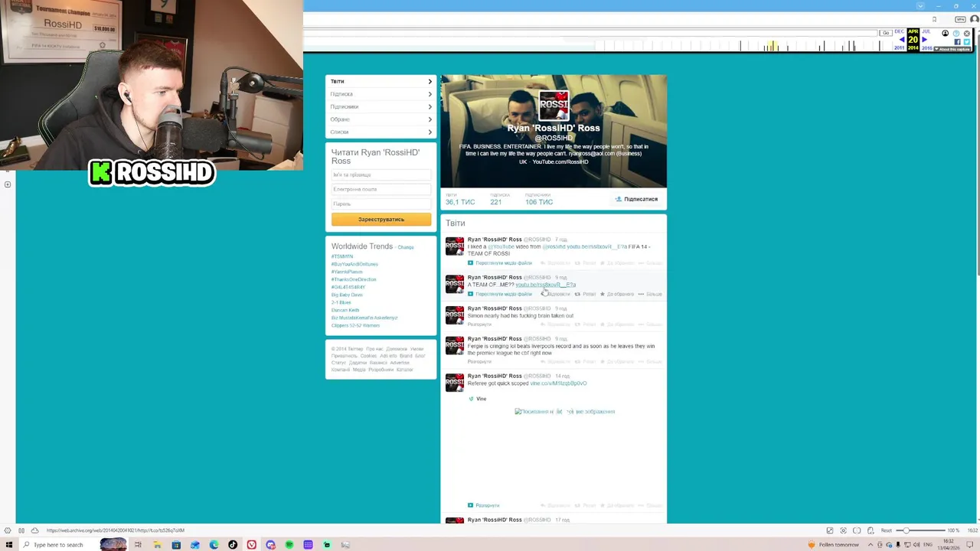Open browser profile avatar icon

click(x=975, y=19)
